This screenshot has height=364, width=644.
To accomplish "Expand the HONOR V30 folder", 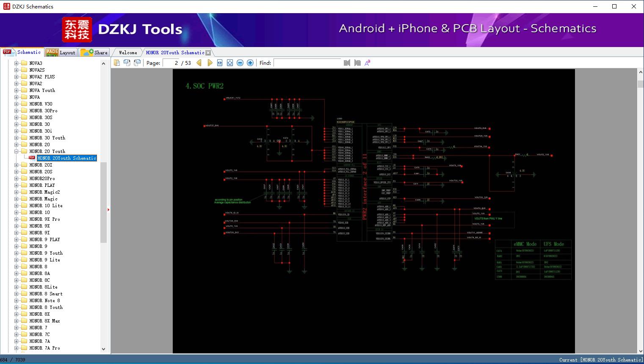I will 17,104.
